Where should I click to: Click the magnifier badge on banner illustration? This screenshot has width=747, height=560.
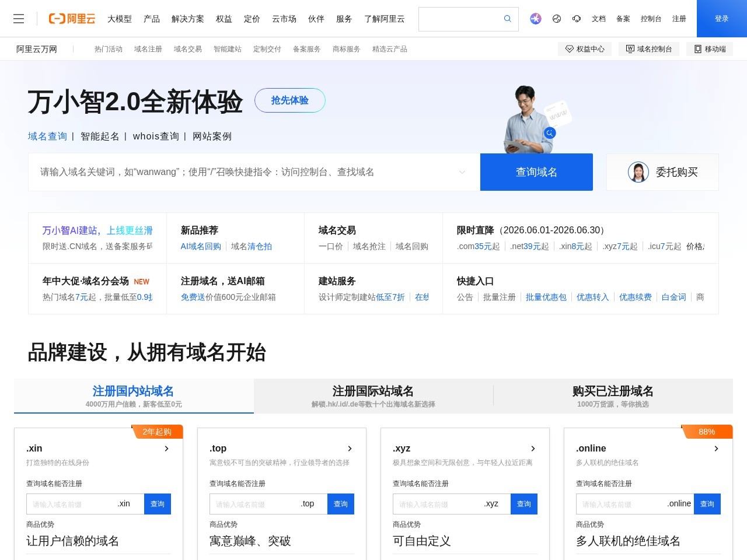click(550, 133)
